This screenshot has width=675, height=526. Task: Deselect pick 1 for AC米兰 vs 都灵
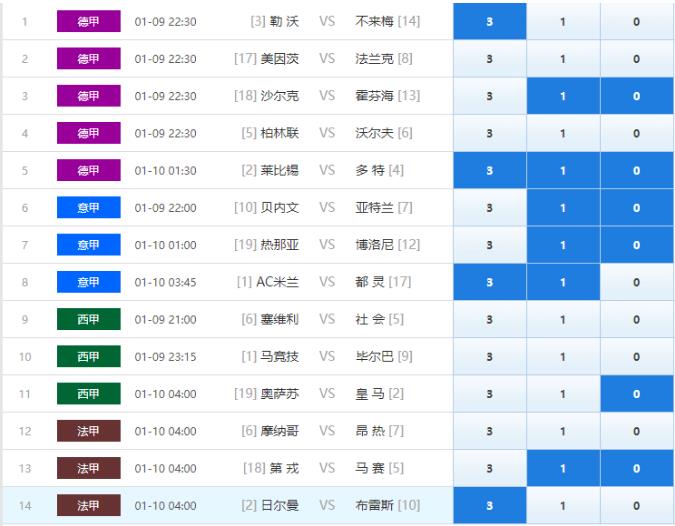point(563,282)
